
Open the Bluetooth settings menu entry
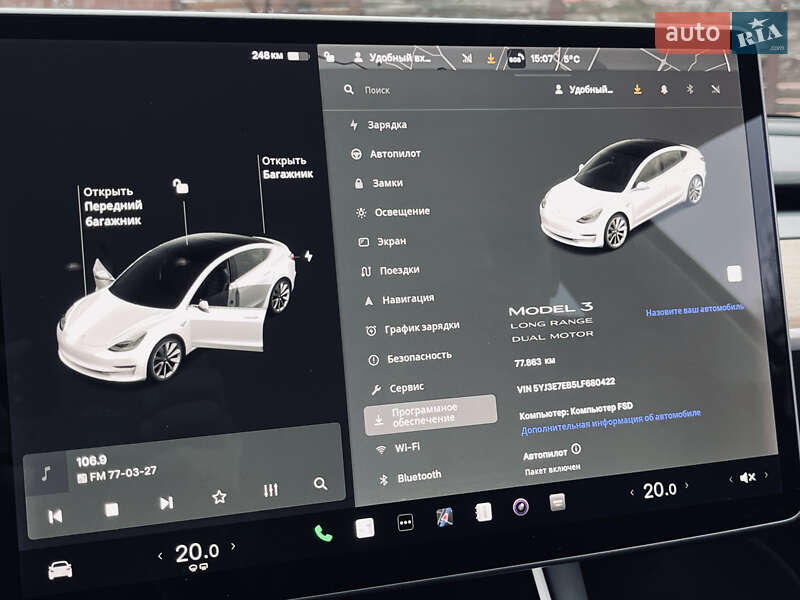[410, 477]
